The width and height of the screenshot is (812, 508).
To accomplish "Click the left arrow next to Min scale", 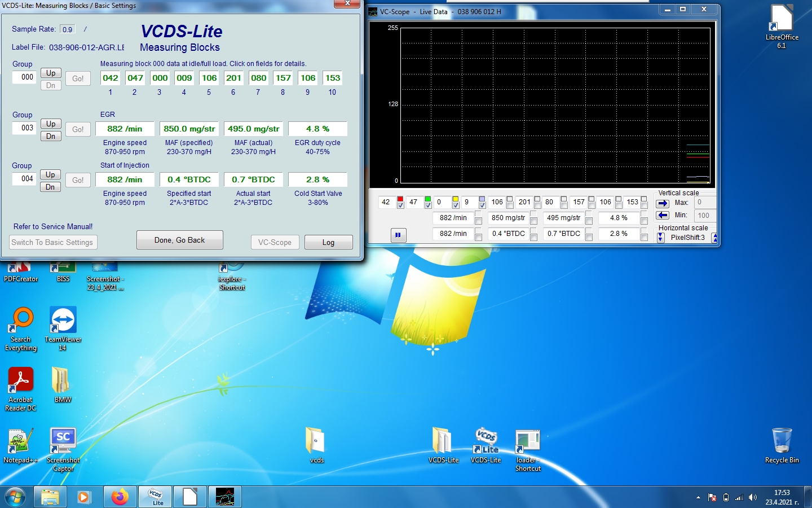I will (663, 215).
